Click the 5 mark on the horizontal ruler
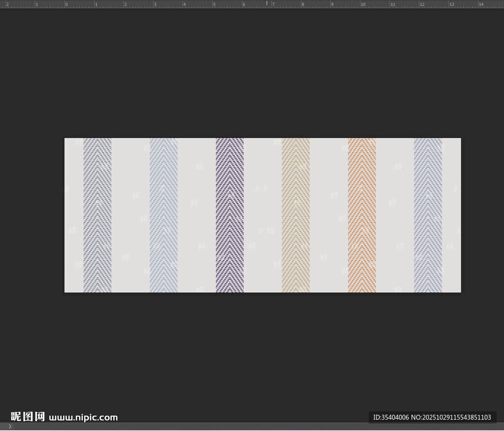Image resolution: width=504 pixels, height=431 pixels. (x=214, y=4)
